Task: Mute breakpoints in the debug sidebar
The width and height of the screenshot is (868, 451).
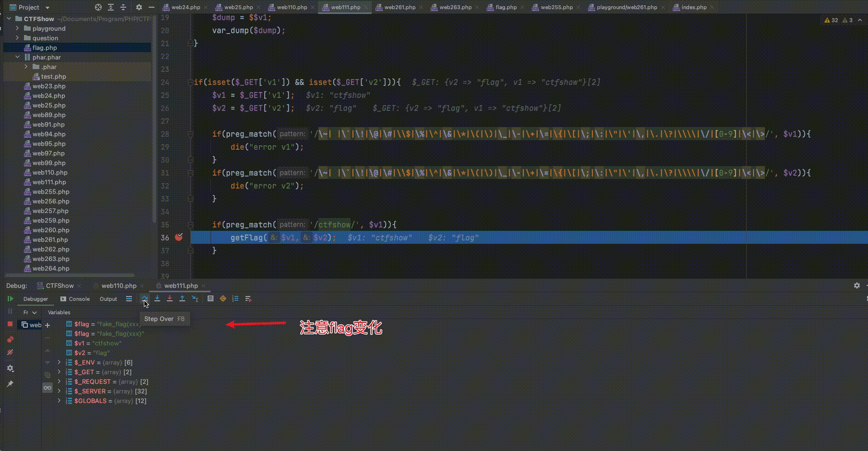Action: [11, 352]
